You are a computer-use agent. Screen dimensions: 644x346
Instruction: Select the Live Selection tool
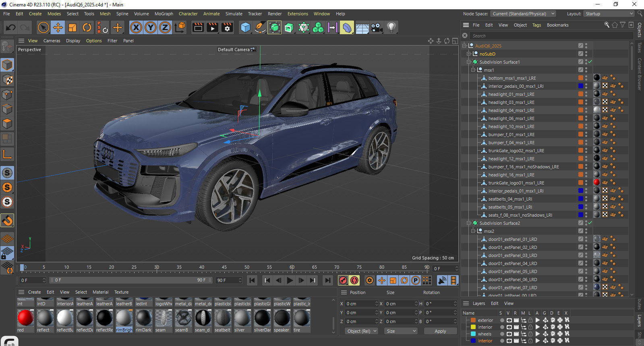pos(43,27)
